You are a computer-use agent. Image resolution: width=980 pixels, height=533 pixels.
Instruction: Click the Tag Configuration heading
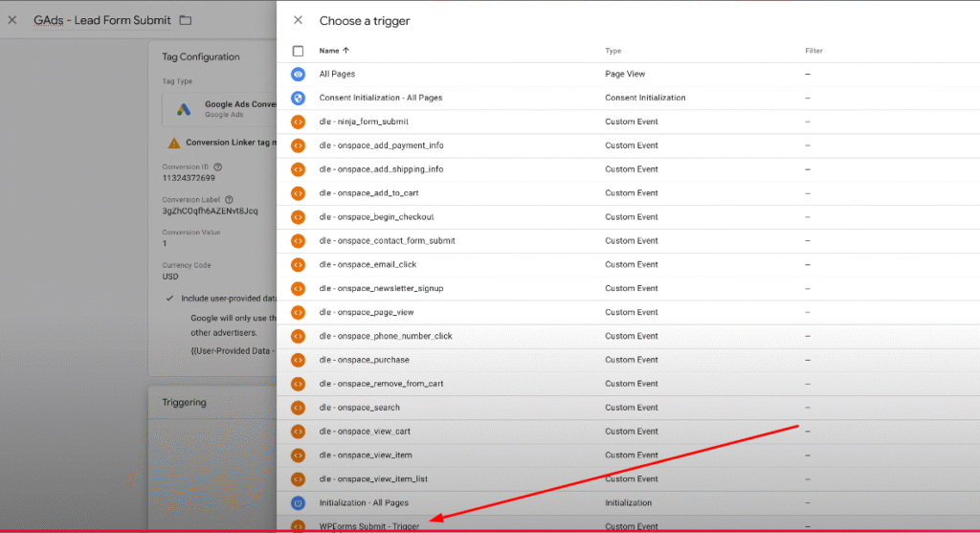coord(201,56)
